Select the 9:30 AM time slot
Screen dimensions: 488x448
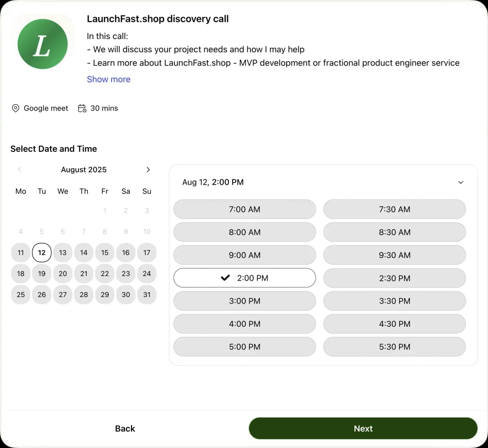coord(394,255)
